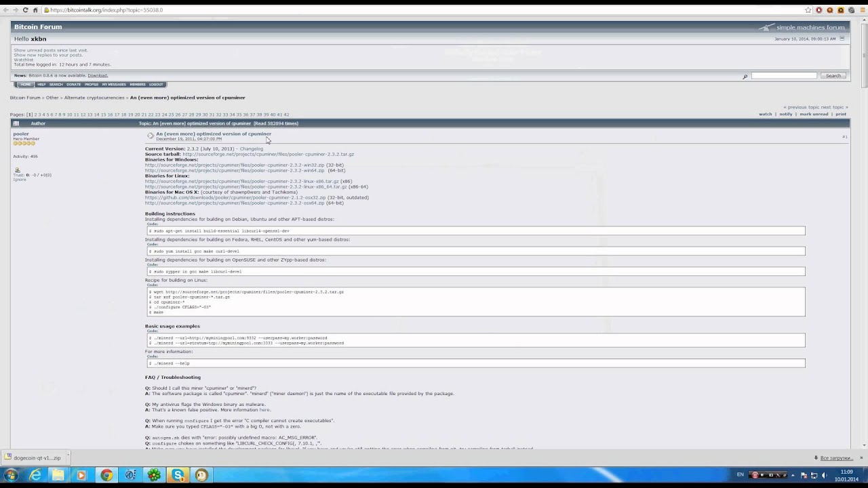Download the win64.zip Windows binary link
This screenshot has width=868, height=488.
tap(235, 170)
